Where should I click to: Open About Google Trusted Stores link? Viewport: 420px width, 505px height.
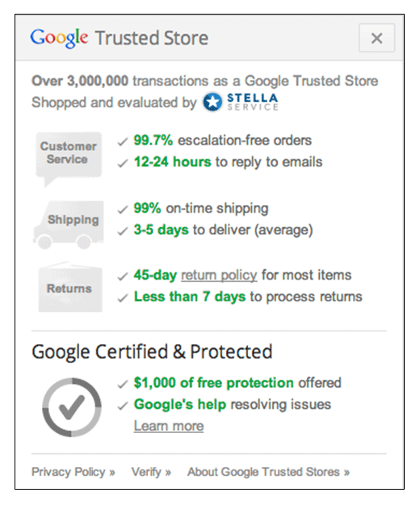(x=268, y=472)
